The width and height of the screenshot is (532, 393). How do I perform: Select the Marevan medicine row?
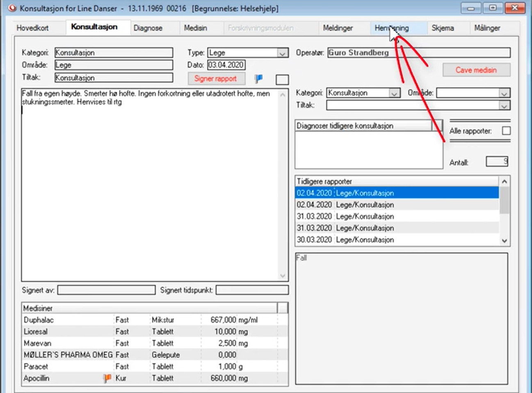(x=155, y=343)
